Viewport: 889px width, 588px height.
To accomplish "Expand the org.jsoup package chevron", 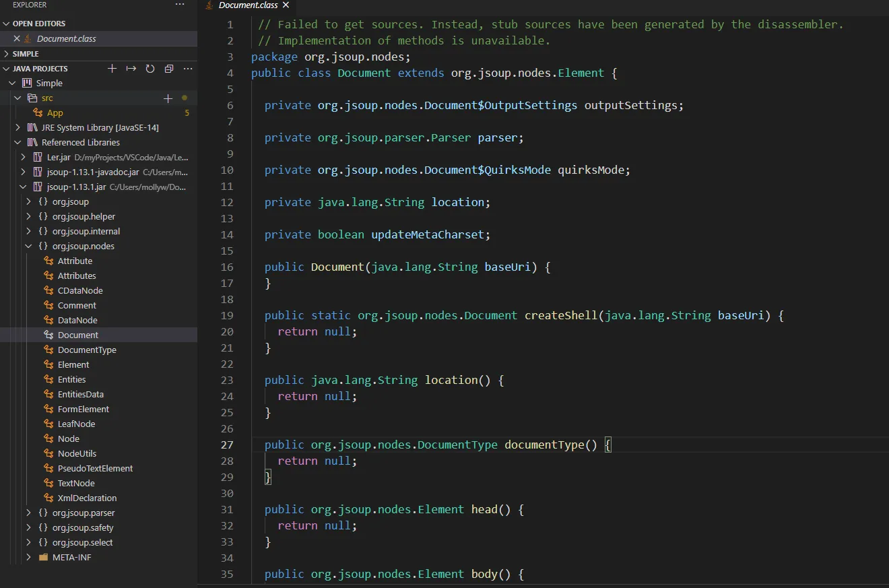I will [28, 202].
